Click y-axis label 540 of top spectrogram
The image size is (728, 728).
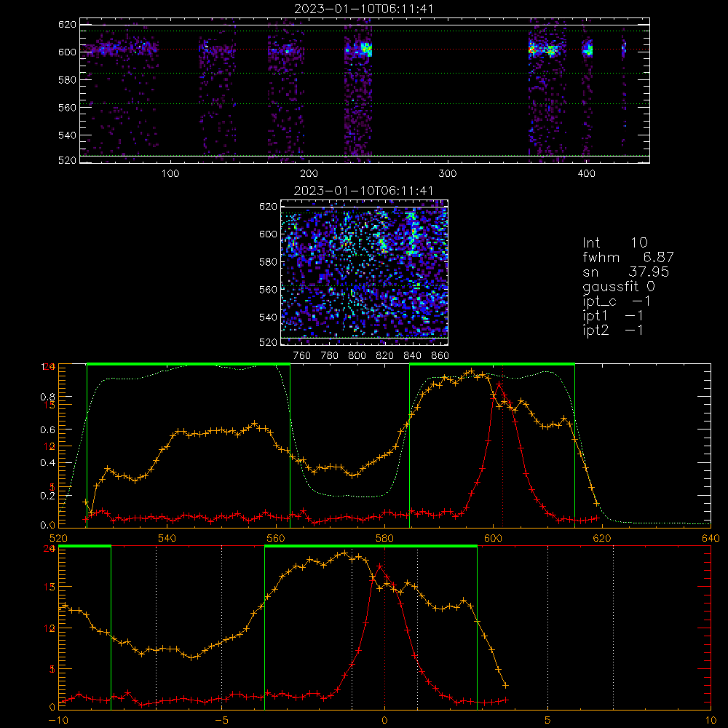[67, 135]
